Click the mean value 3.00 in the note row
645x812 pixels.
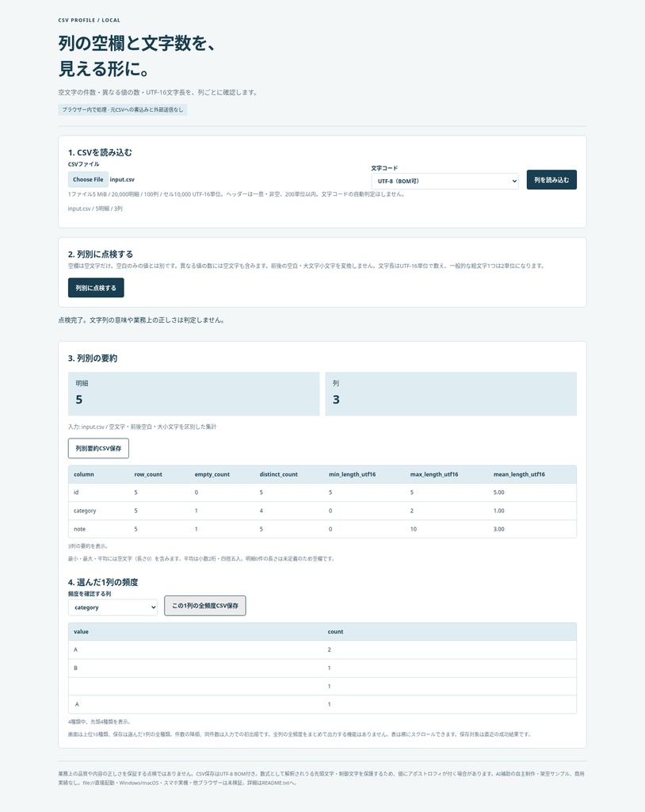[x=498, y=529]
